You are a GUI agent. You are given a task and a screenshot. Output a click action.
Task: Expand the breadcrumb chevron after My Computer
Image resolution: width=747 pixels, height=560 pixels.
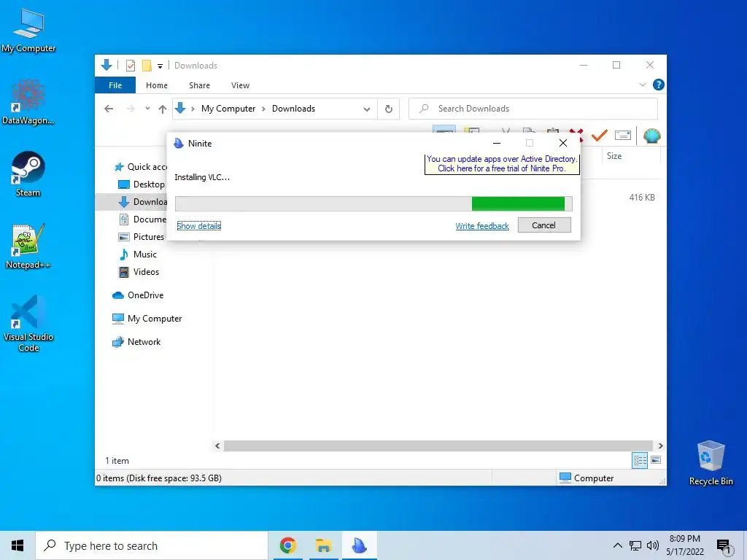263,109
